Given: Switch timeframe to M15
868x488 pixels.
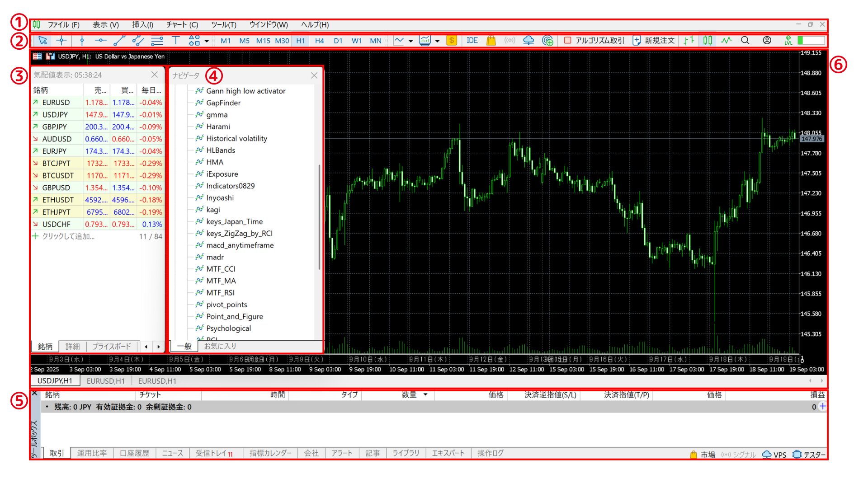Looking at the screenshot, I should click(263, 41).
